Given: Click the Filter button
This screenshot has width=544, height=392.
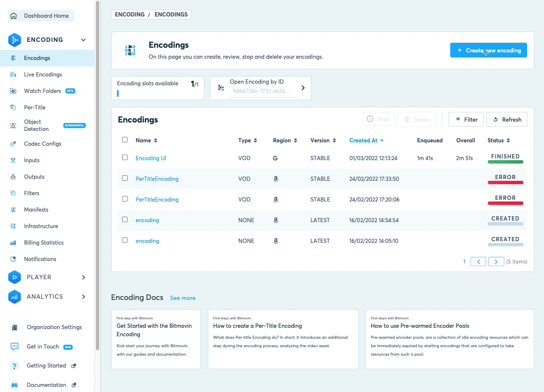Looking at the screenshot, I should click(x=466, y=120).
